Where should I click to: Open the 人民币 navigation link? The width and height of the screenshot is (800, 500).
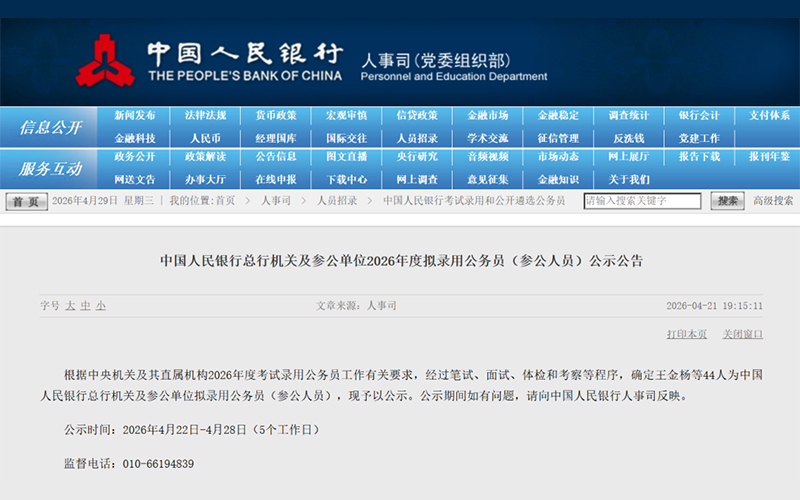click(205, 139)
